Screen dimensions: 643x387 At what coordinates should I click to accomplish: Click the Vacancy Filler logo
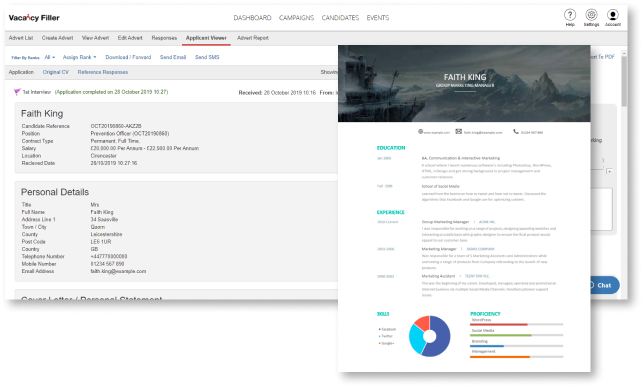pyautogui.click(x=34, y=18)
